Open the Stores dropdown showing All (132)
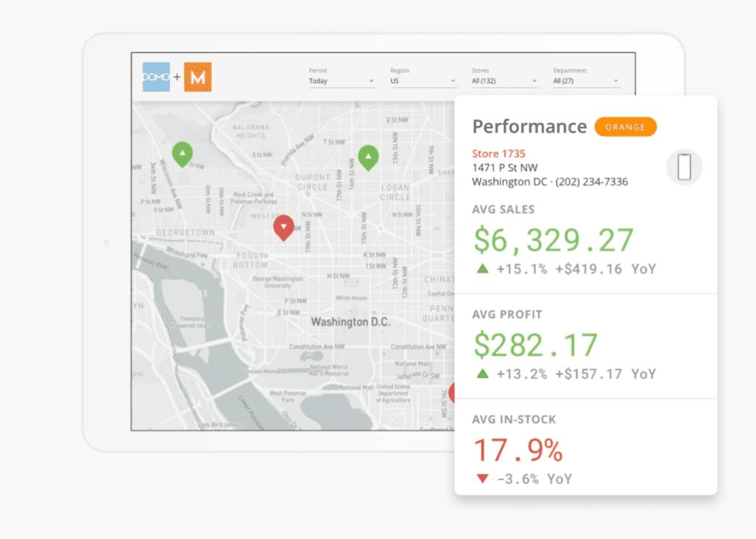Viewport: 756px width, 539px height. click(504, 81)
